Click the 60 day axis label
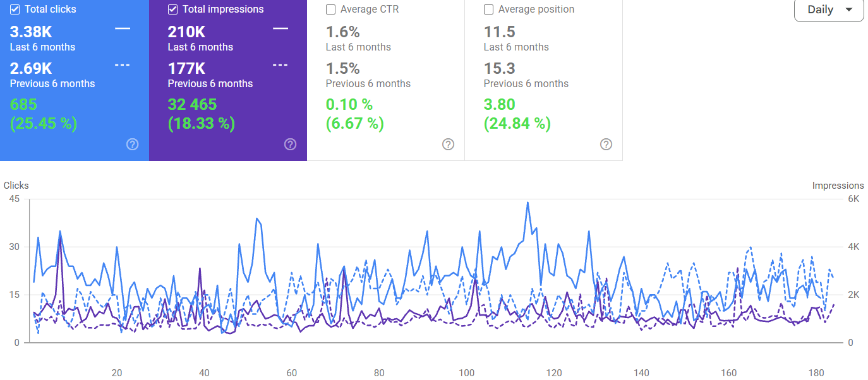Screen dimensions: 868x380 [x=291, y=373]
